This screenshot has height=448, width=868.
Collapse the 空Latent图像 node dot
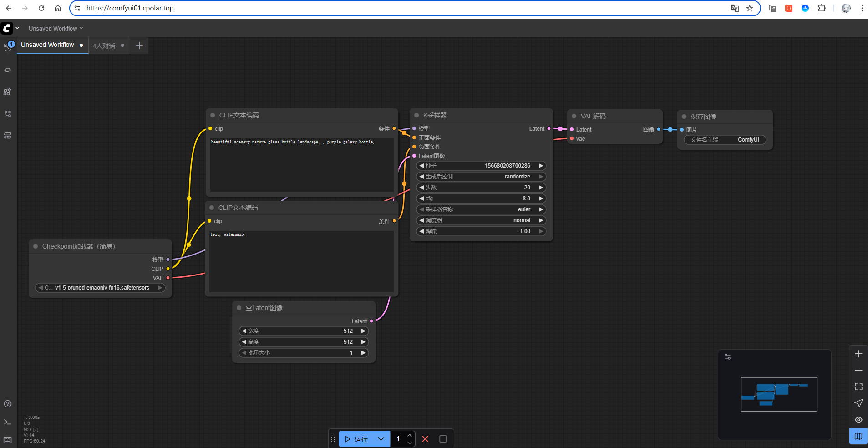click(x=239, y=308)
